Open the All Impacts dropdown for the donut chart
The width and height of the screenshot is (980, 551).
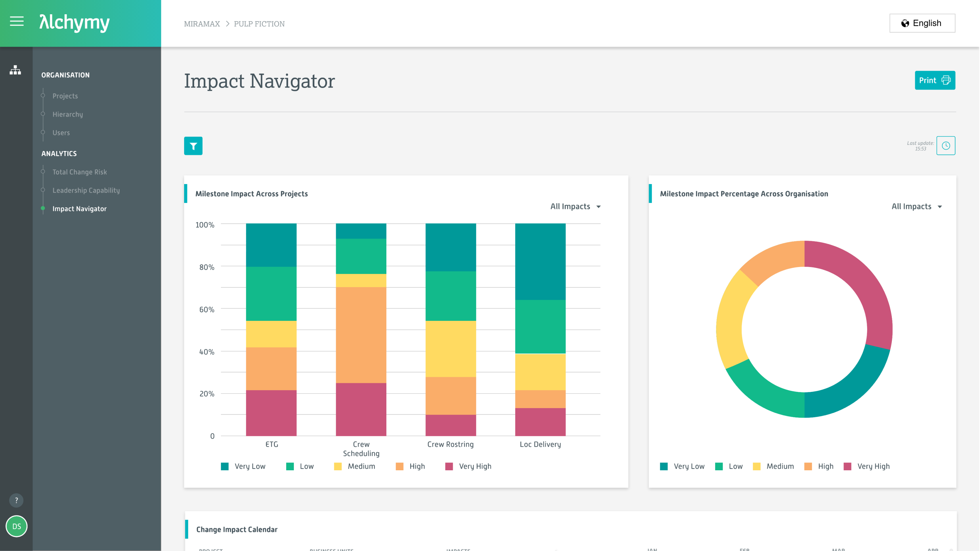(x=916, y=206)
